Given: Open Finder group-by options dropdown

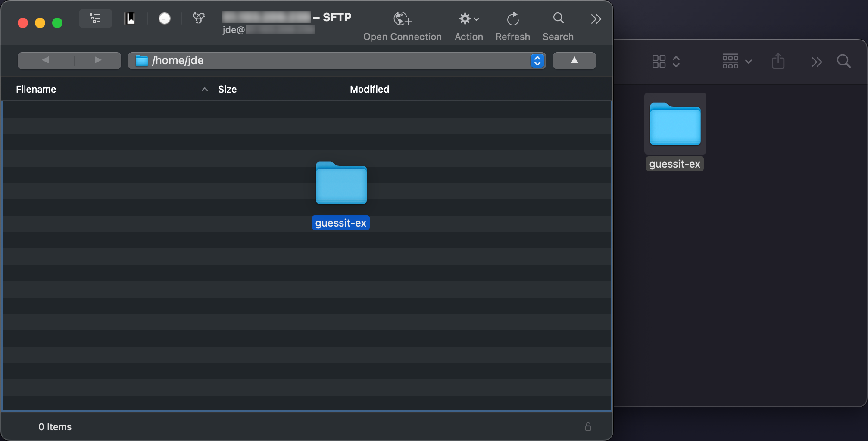Looking at the screenshot, I should (737, 62).
